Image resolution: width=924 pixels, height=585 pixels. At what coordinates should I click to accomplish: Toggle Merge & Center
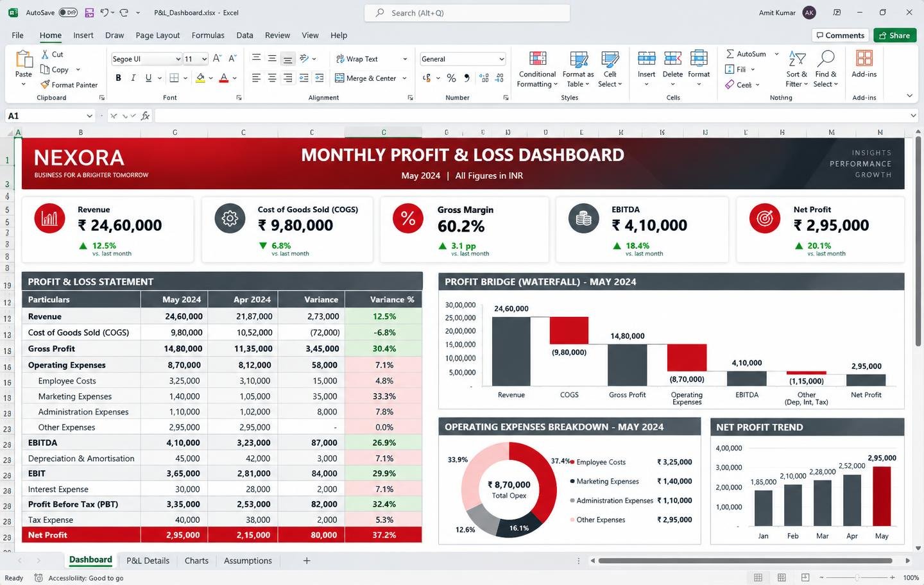pos(366,78)
